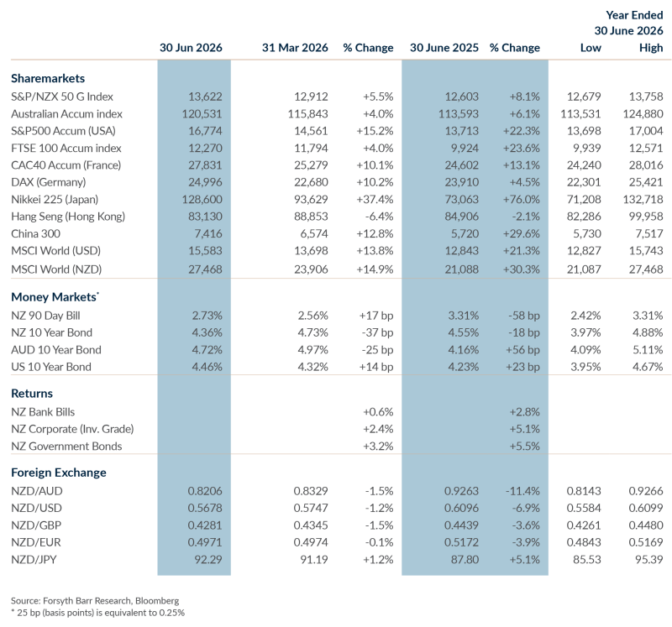Click the US 10 Year Bond label
The image size is (672, 627).
point(51,367)
